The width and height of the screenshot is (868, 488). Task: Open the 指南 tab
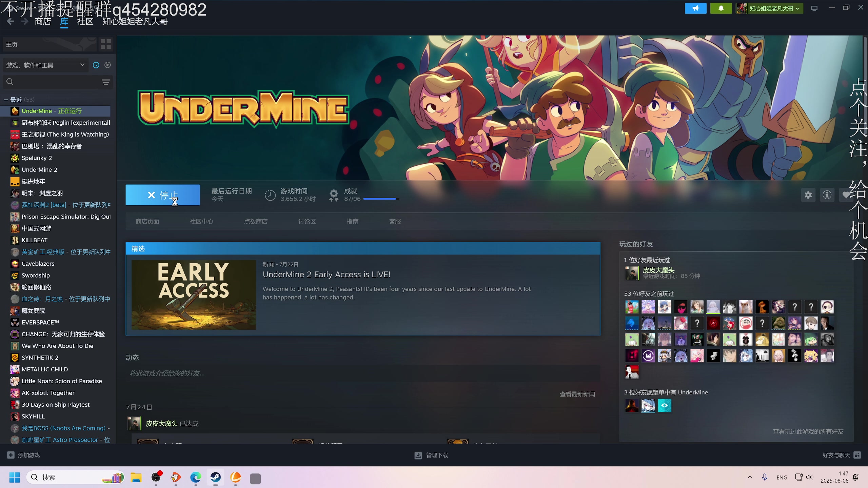tap(352, 222)
